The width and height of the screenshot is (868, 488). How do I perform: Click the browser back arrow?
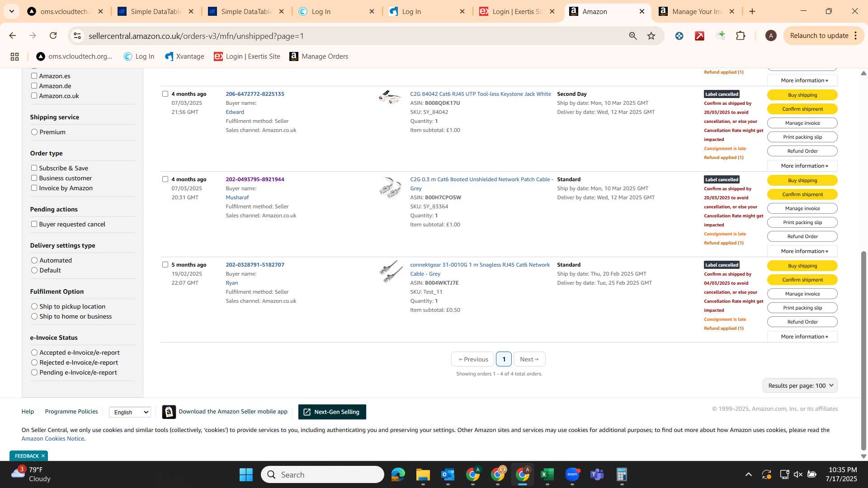[13, 36]
